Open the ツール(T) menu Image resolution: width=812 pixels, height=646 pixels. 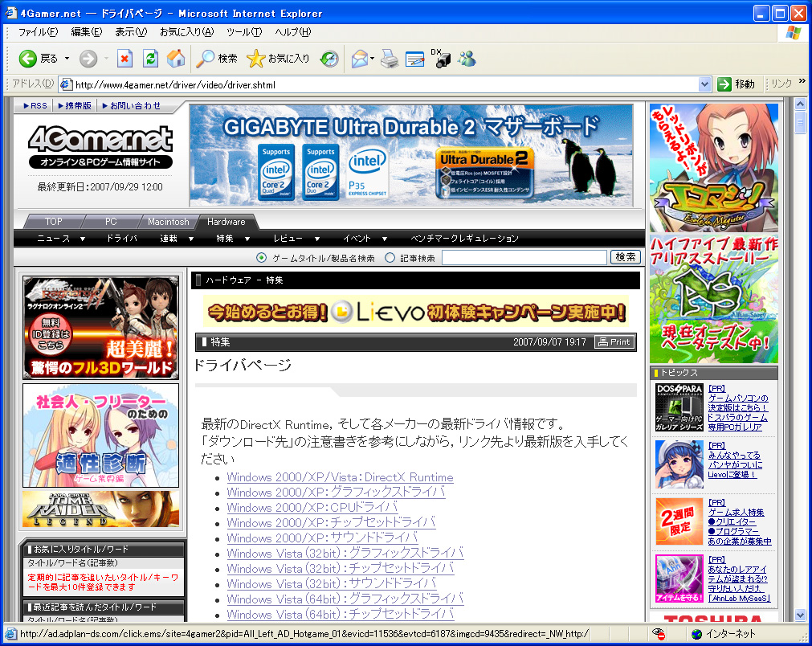tap(244, 32)
